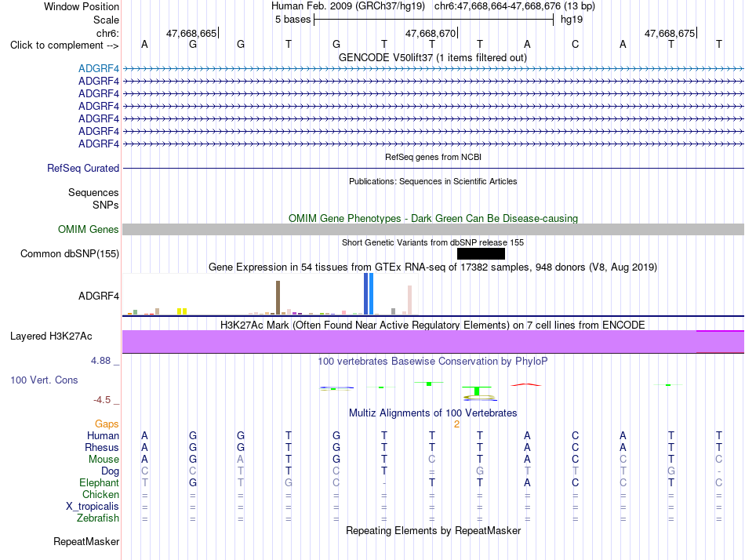745x560 pixels.
Task: Click the 'Click to complement -->' label
Action: click(x=64, y=45)
